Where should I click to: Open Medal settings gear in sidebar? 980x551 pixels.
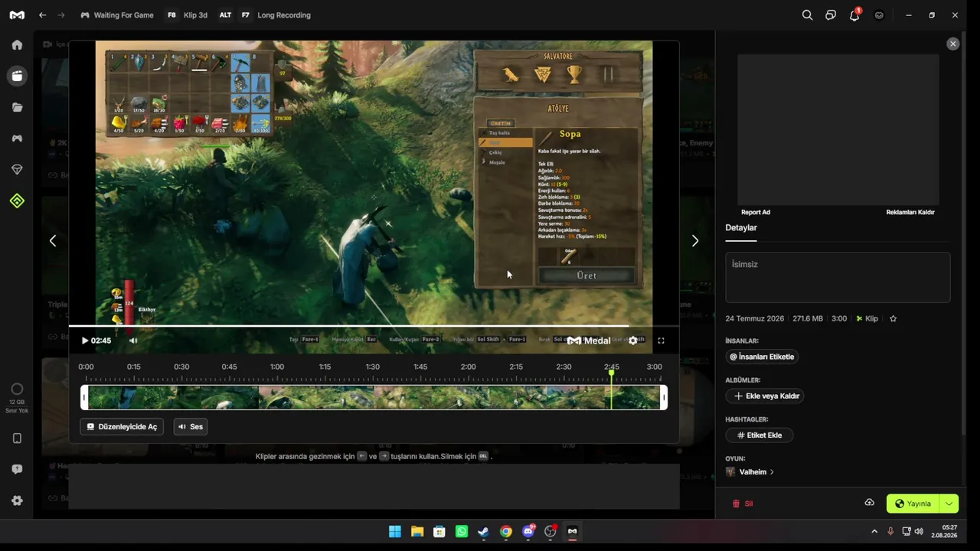pyautogui.click(x=17, y=500)
